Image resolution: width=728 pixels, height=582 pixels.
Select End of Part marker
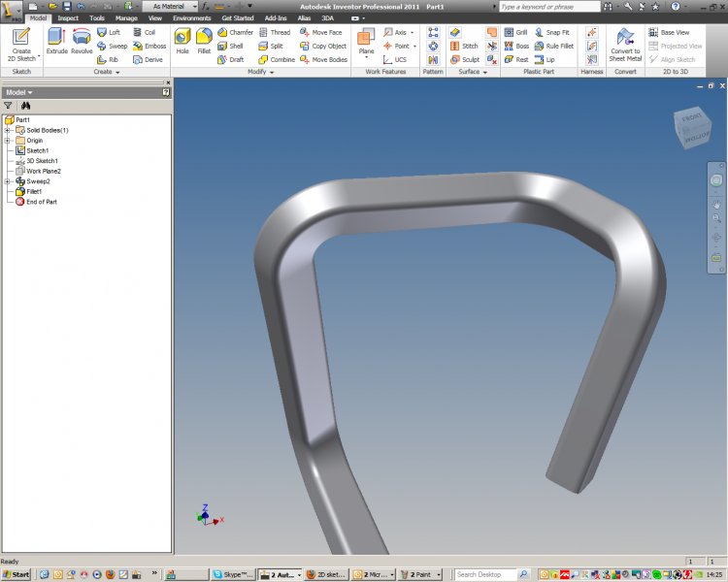36,202
